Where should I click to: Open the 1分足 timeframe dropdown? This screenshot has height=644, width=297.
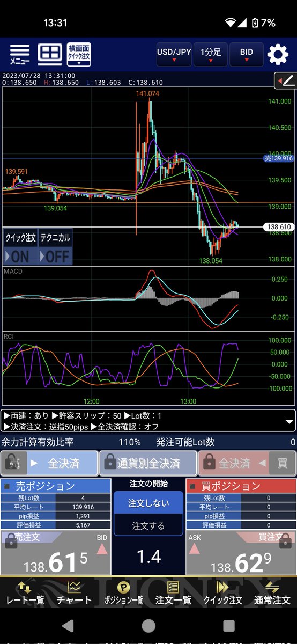[x=210, y=55]
